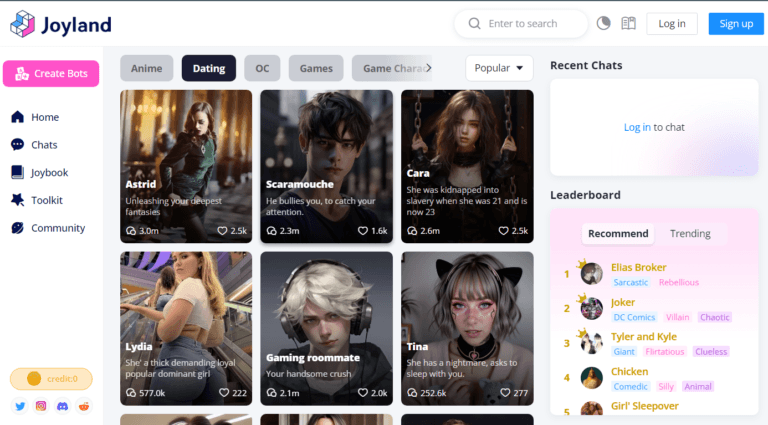Viewport: 768px width, 425px height.
Task: Open the guide book icon in header
Action: click(628, 23)
